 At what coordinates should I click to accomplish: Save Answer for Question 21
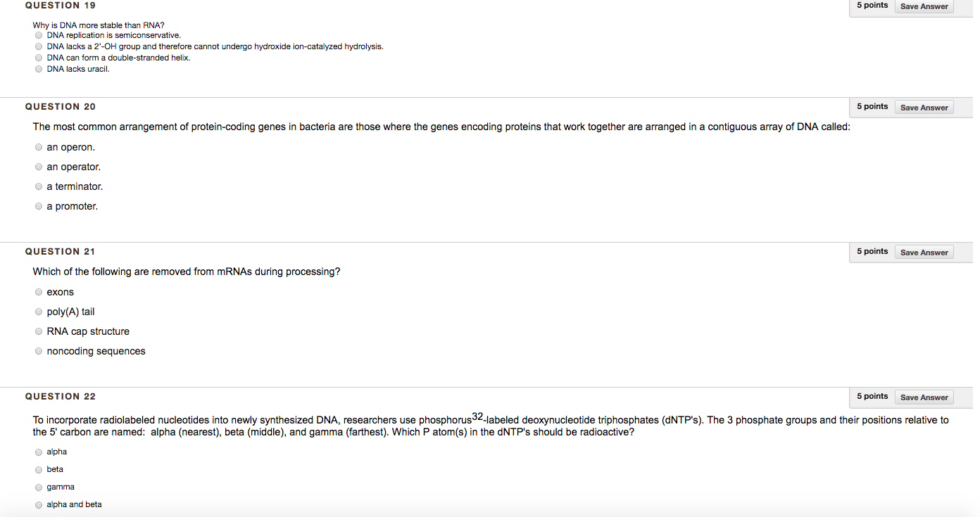(924, 253)
